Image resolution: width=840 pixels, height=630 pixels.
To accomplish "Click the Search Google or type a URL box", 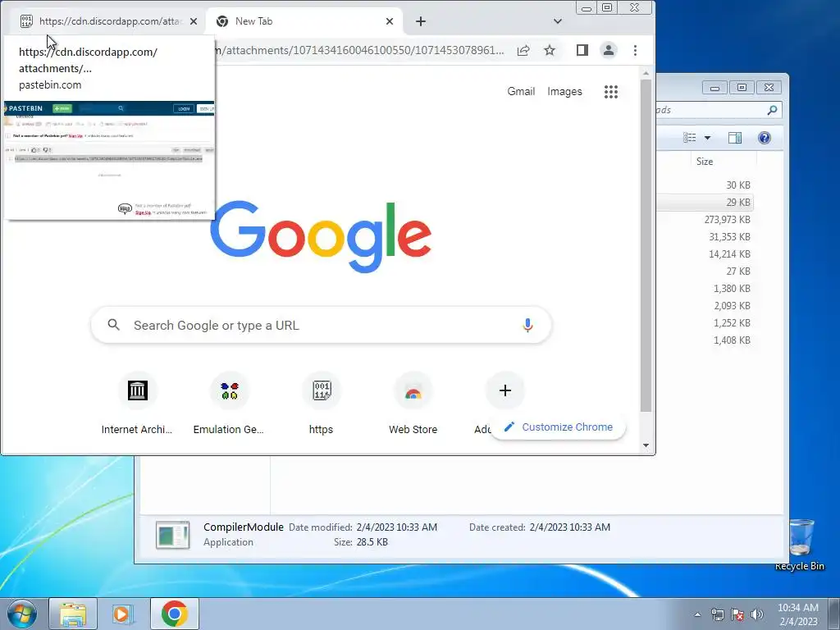I will point(321,325).
